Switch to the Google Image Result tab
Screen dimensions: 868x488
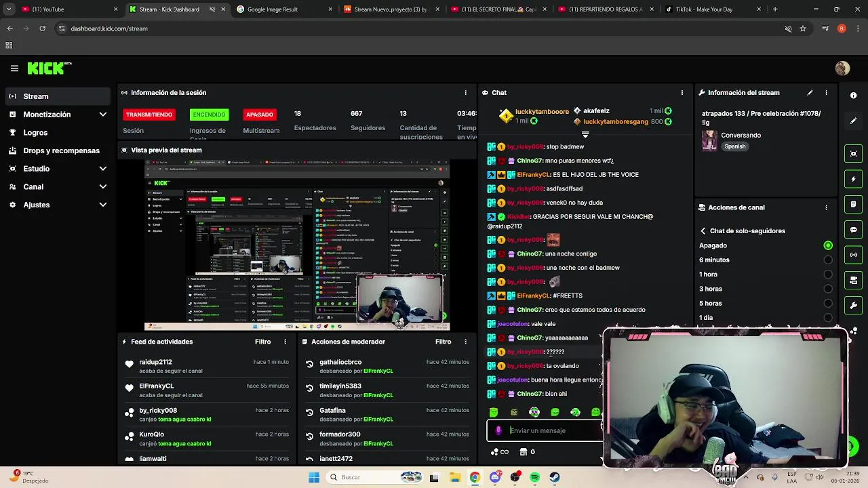pyautogui.click(x=285, y=9)
